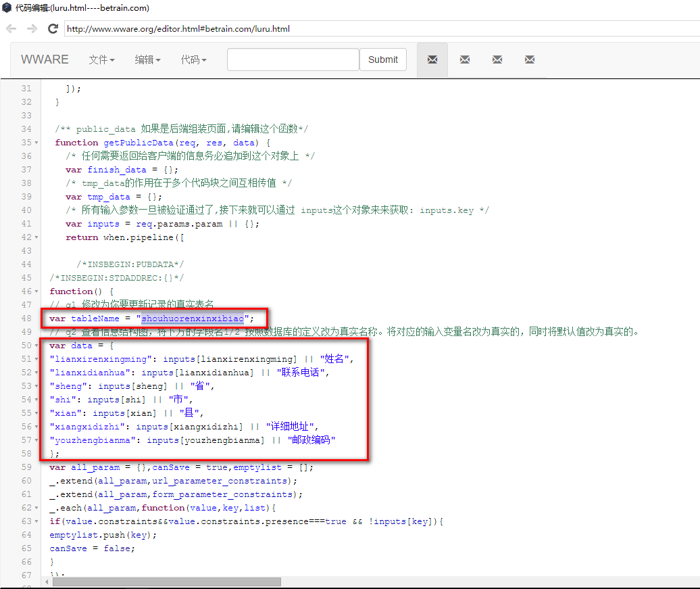Image resolution: width=700 pixels, height=589 pixels.
Task: Toggle the fold arrow on line 56
Action: [36, 427]
